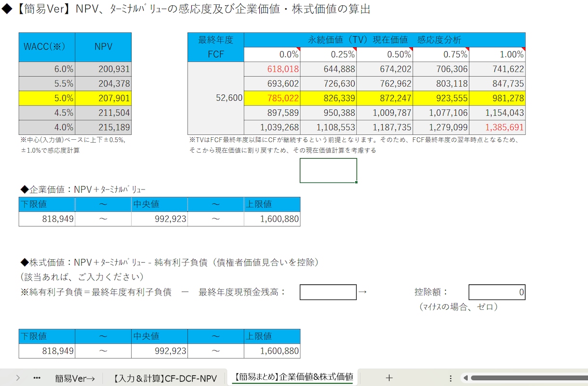Show hidden sheet tabs via ellipsis
The height and width of the screenshot is (386, 588).
[x=37, y=378]
